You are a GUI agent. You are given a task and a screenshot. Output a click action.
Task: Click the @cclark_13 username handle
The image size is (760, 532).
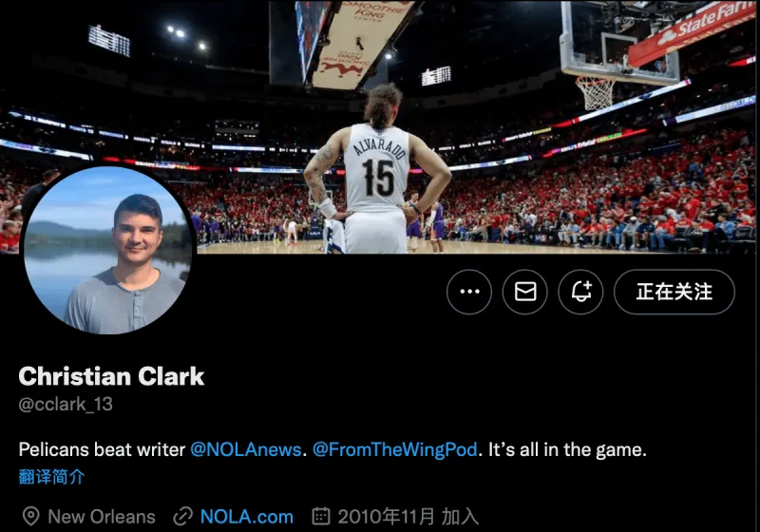66,404
